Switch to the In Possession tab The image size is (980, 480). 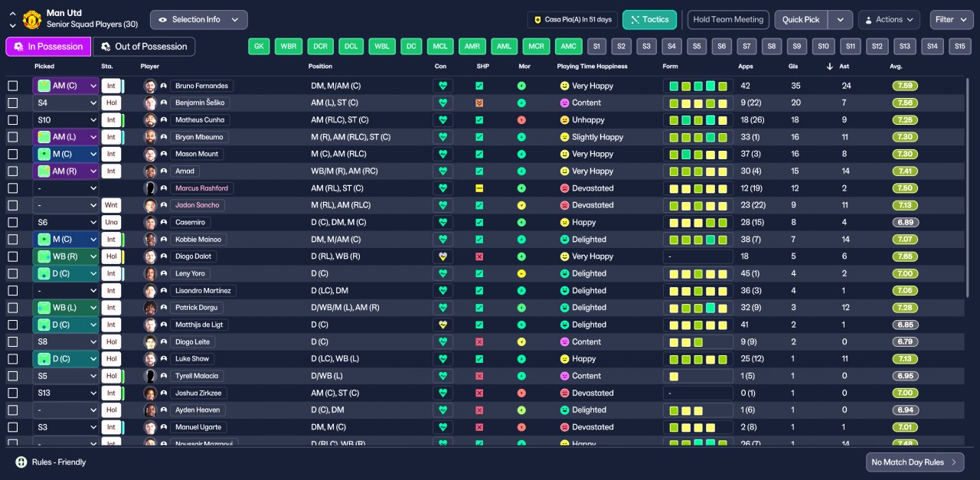point(48,47)
